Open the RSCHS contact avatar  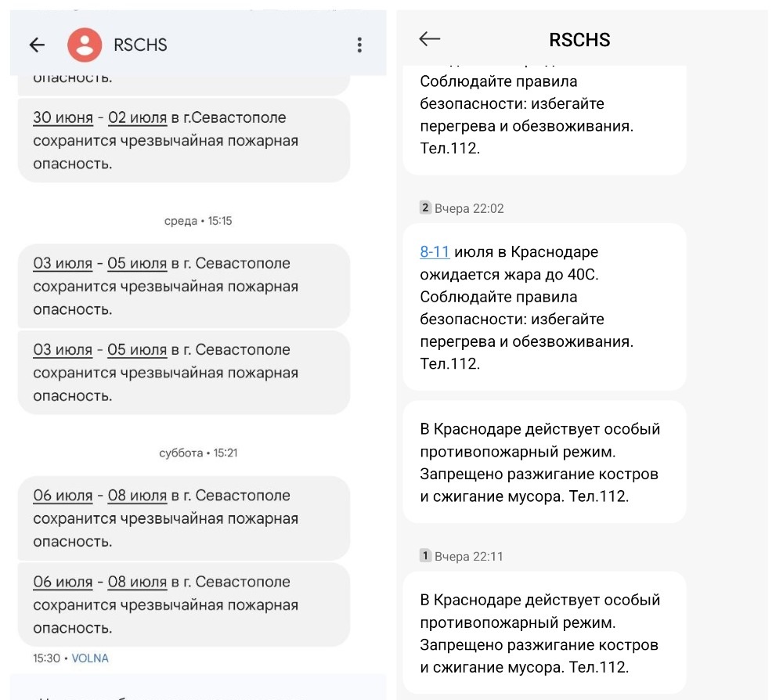tap(85, 45)
